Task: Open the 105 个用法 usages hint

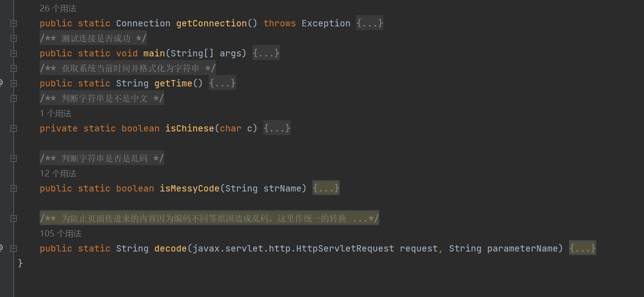Action: pos(60,234)
